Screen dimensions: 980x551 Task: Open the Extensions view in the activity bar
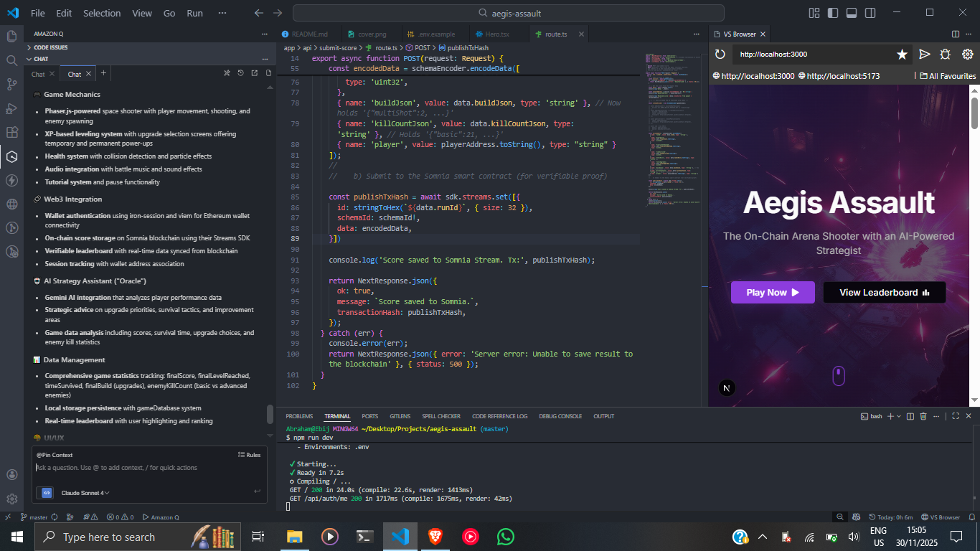(x=11, y=132)
